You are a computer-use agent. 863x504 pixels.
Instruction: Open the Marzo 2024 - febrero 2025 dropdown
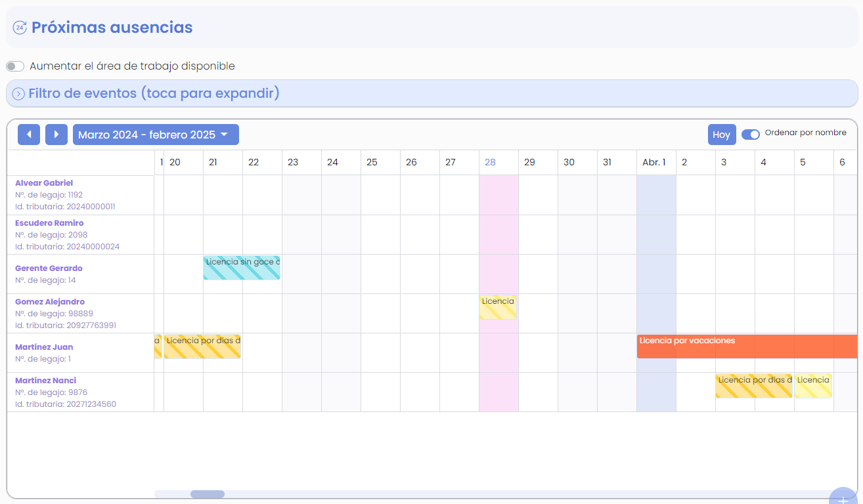156,135
